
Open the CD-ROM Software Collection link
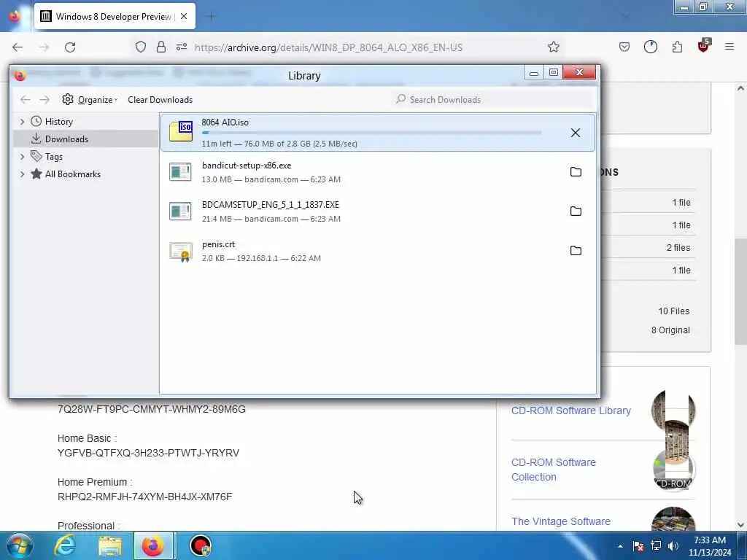(x=553, y=470)
